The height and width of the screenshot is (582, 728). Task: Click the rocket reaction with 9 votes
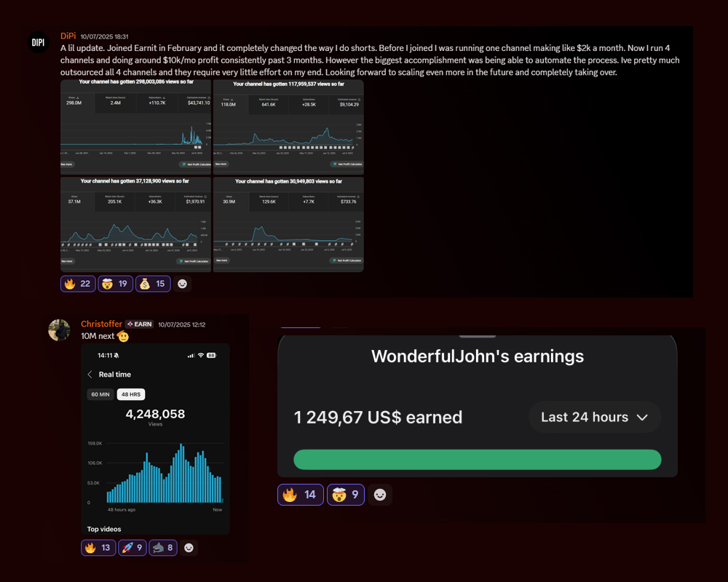pyautogui.click(x=132, y=548)
